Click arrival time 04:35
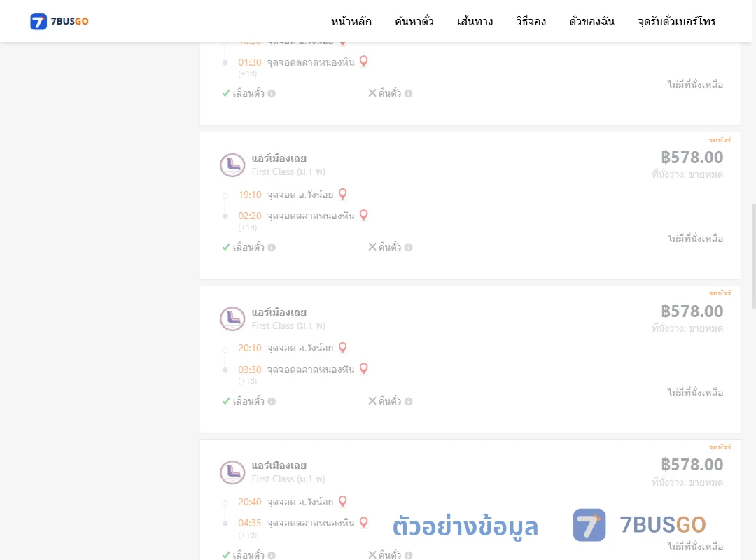Image resolution: width=756 pixels, height=560 pixels. pyautogui.click(x=250, y=523)
